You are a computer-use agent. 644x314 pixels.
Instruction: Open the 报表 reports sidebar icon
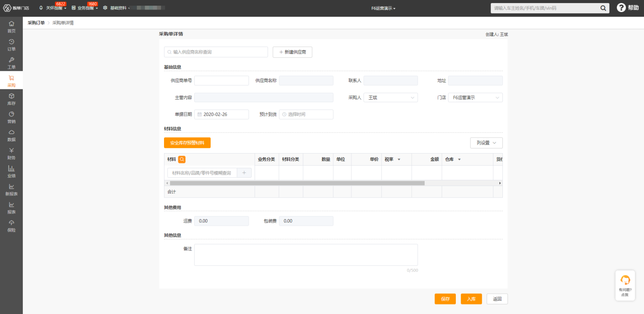pos(11,207)
